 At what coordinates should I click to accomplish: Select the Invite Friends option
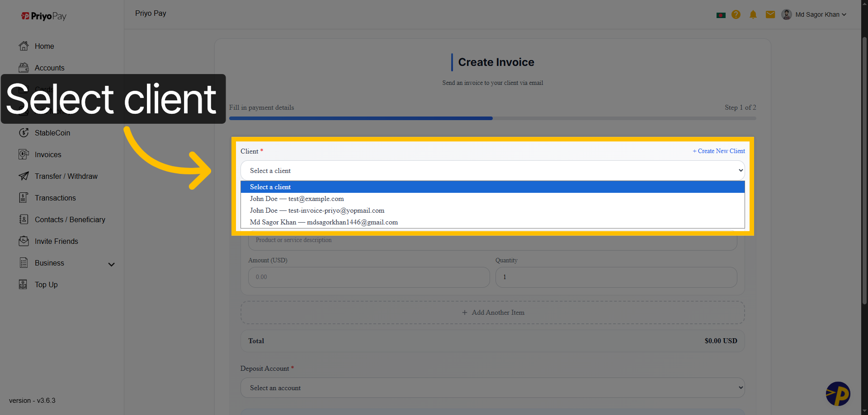56,241
